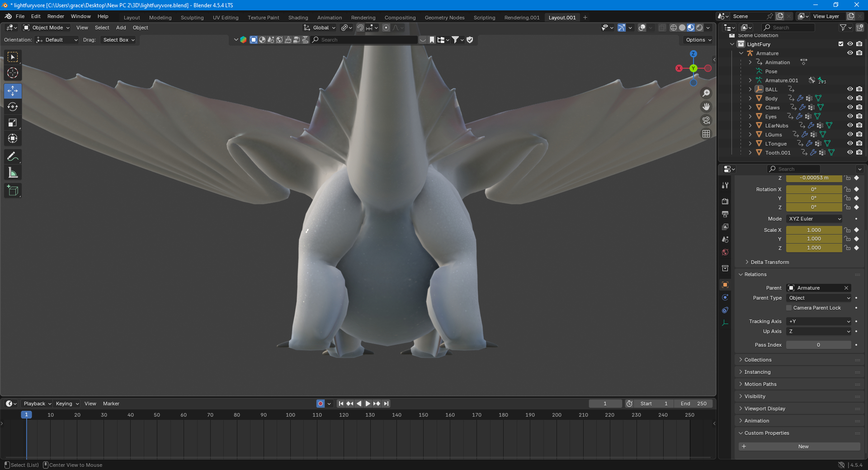Toggle LightFury collection exclude checkbox

click(x=841, y=44)
